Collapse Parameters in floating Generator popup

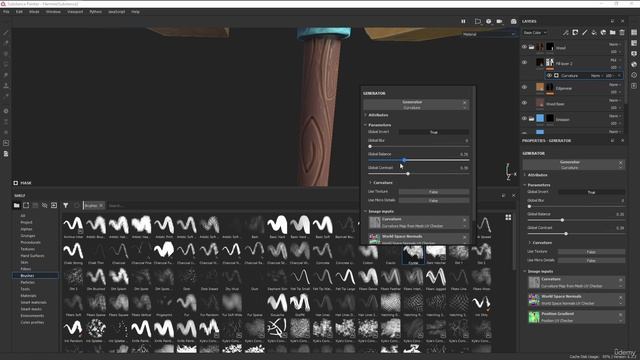[x=366, y=125]
